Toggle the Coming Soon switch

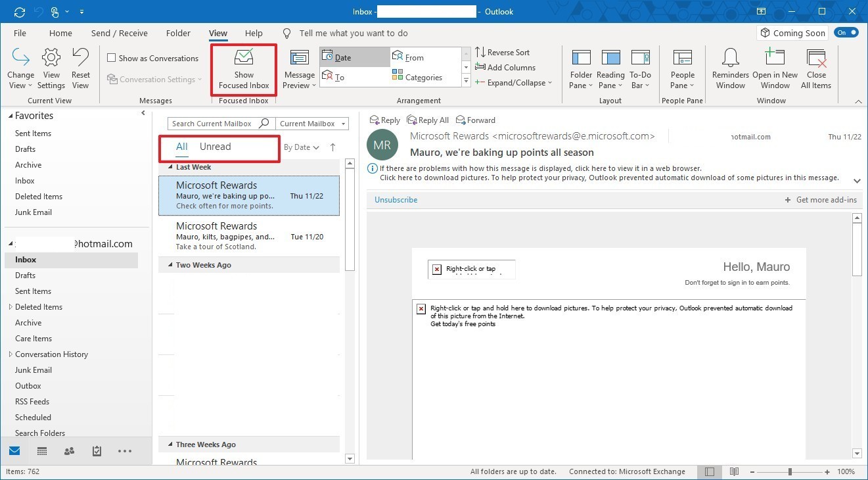[846, 32]
